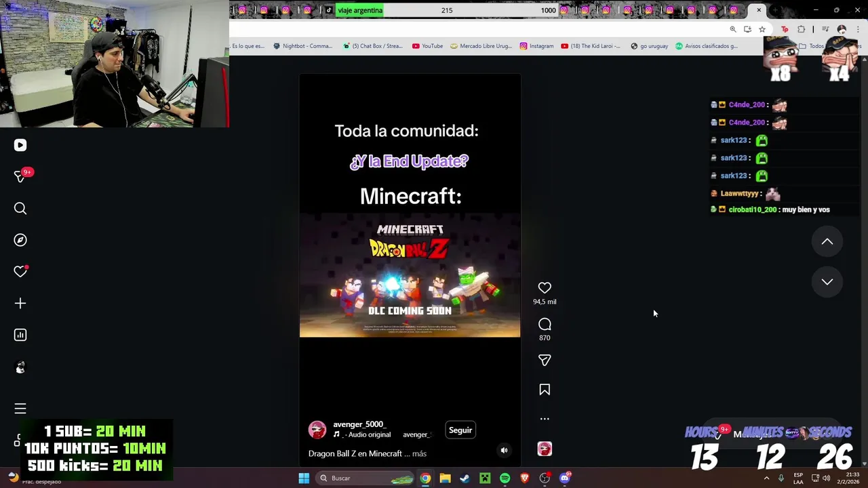The width and height of the screenshot is (868, 488).
Task: Open avenger_5000_ profile username link
Action: point(359,424)
